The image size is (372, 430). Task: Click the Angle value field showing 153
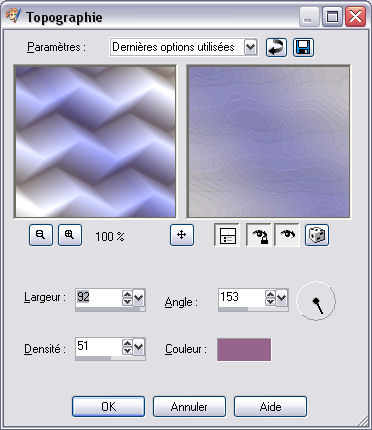[x=242, y=297]
